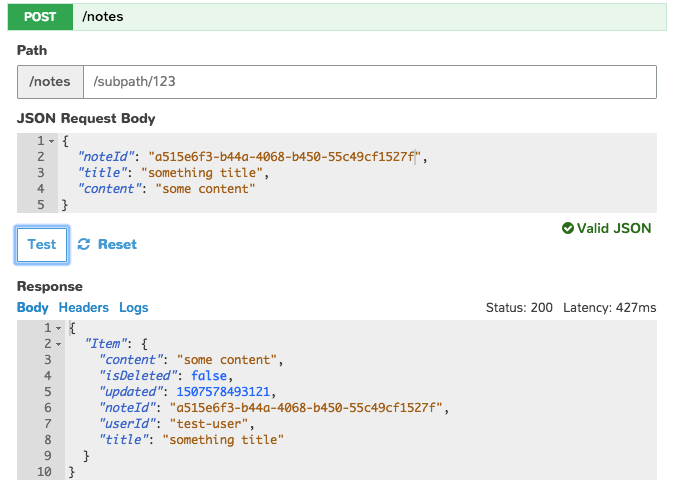The image size is (675, 494).
Task: Click the updated timestamp in response
Action: 221,391
